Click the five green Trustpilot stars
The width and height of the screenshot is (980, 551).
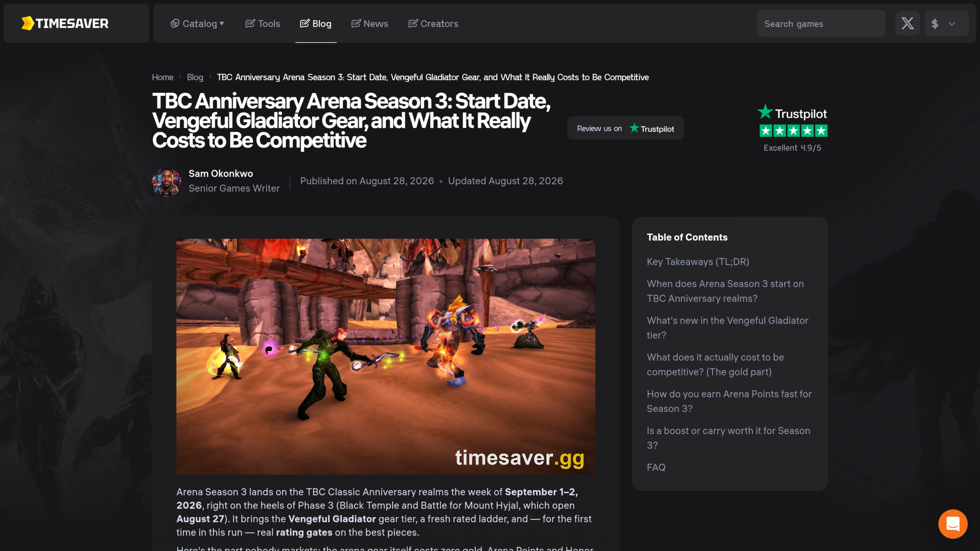click(x=793, y=131)
